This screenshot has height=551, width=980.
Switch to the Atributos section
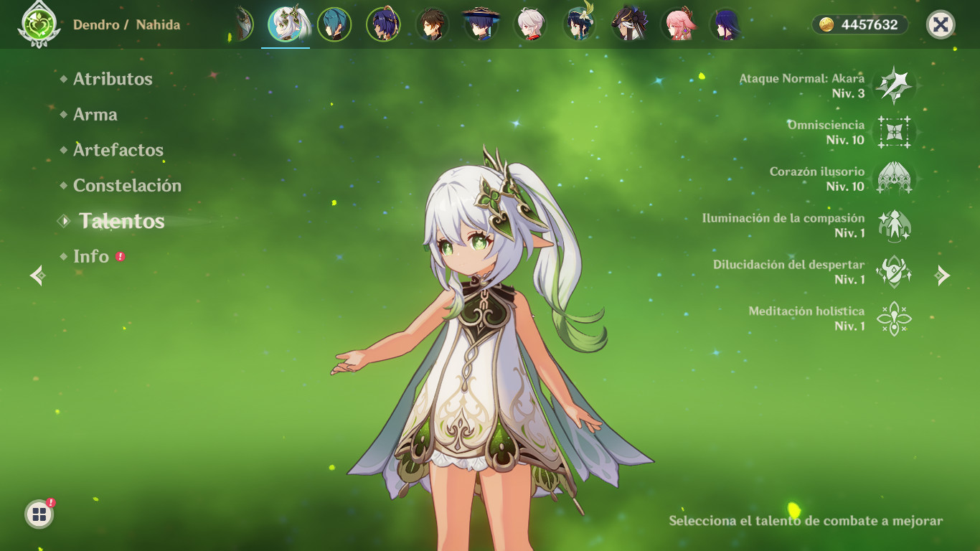pyautogui.click(x=111, y=80)
